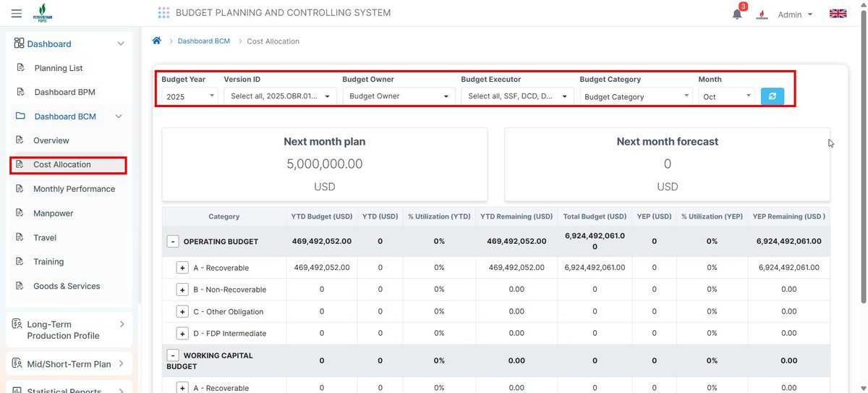Viewport: 868px width, 393px height.
Task: Click the Dashboard section icon
Action: [x=20, y=43]
